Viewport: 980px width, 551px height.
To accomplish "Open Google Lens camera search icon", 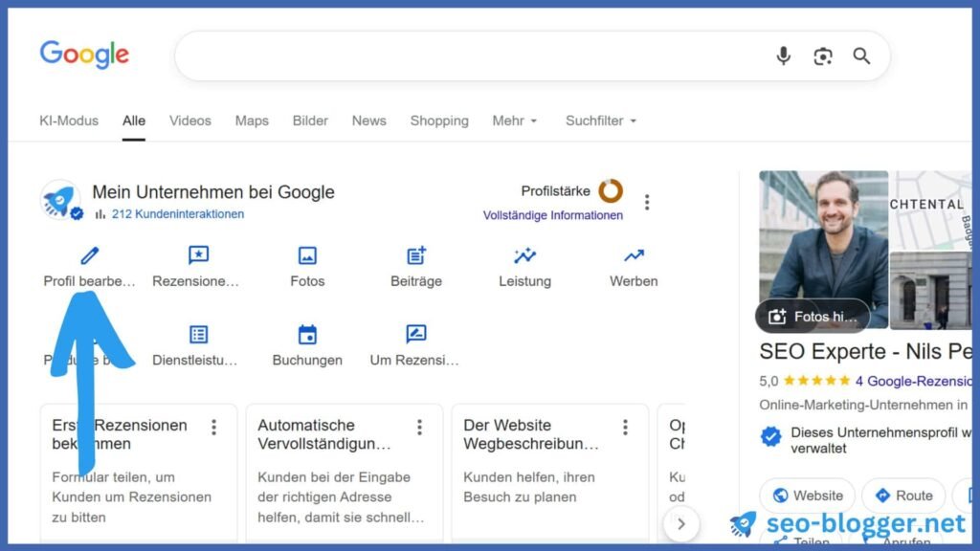I will click(822, 56).
